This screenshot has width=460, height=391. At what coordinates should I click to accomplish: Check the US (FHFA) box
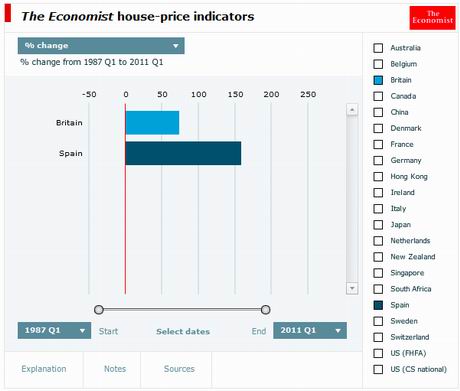[378, 353]
